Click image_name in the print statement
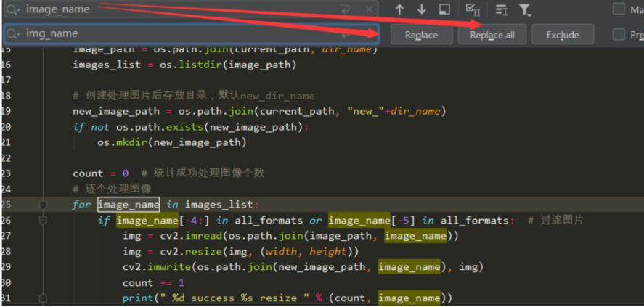Image resolution: width=644 pixels, height=307 pixels. pos(409,298)
